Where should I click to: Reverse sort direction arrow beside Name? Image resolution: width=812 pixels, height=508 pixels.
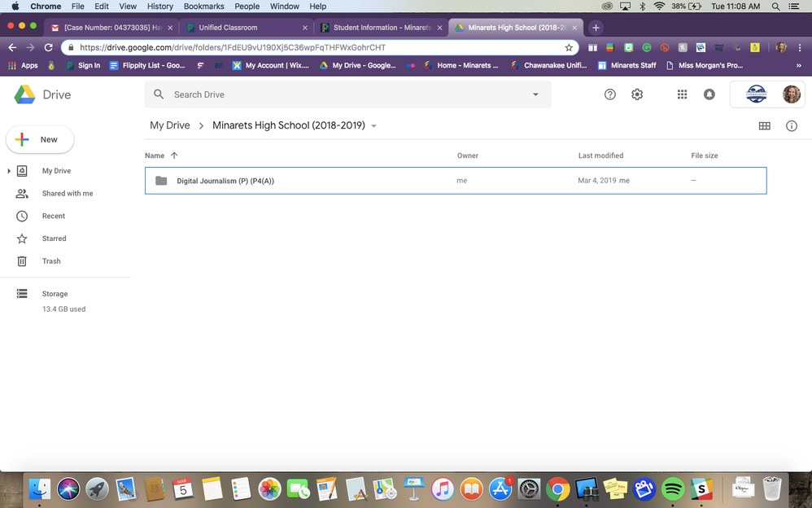174,155
